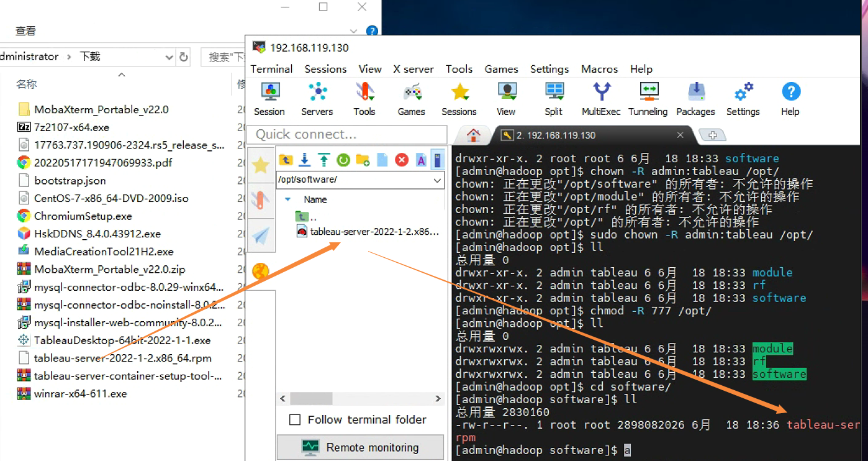Go to parent directory in SFTP toolbar
Screen dimensions: 868x461
click(x=286, y=160)
